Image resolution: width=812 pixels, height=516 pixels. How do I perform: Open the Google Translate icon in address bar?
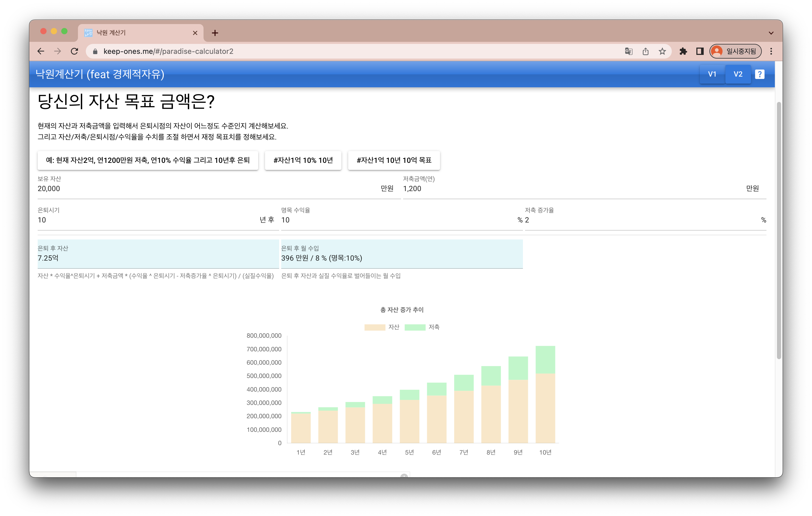pyautogui.click(x=629, y=51)
